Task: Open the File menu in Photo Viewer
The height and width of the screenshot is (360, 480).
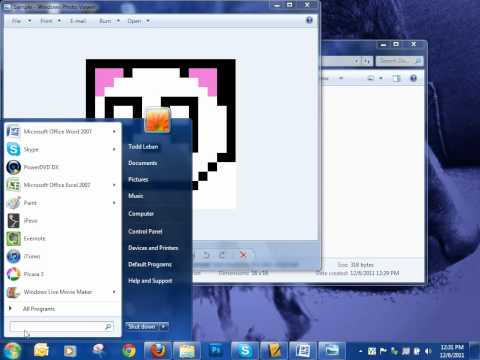Action: [21, 21]
